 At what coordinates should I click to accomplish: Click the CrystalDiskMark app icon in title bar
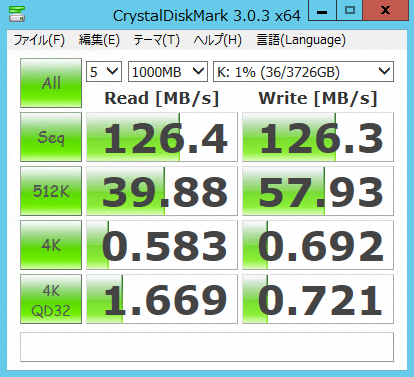click(x=17, y=14)
